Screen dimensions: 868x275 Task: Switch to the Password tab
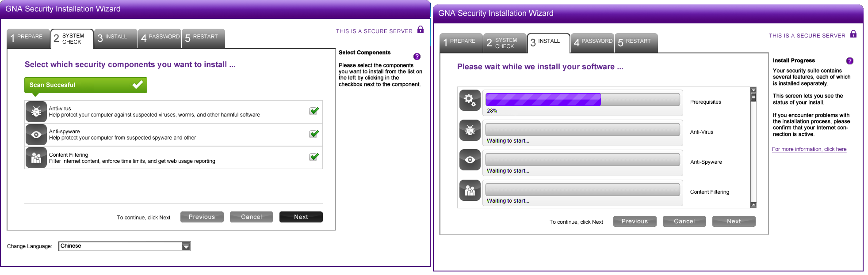159,38
